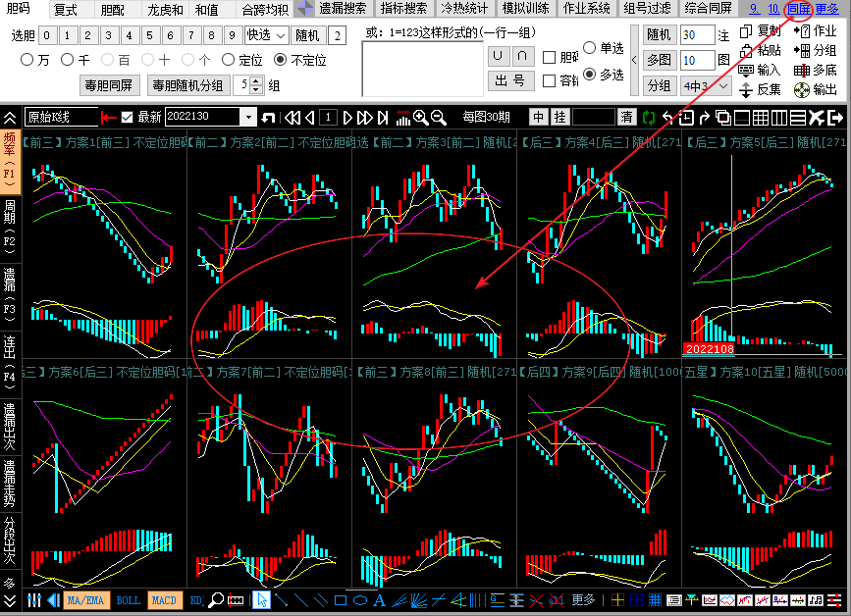
Task: Click the 复制 copy icon
Action: [746, 30]
